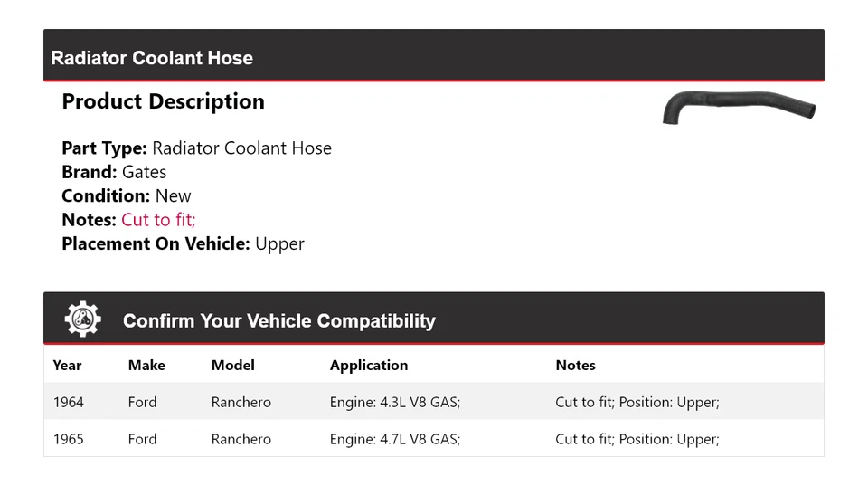This screenshot has height=486, width=868.
Task: Click the Notes column header in table
Action: [575, 366]
